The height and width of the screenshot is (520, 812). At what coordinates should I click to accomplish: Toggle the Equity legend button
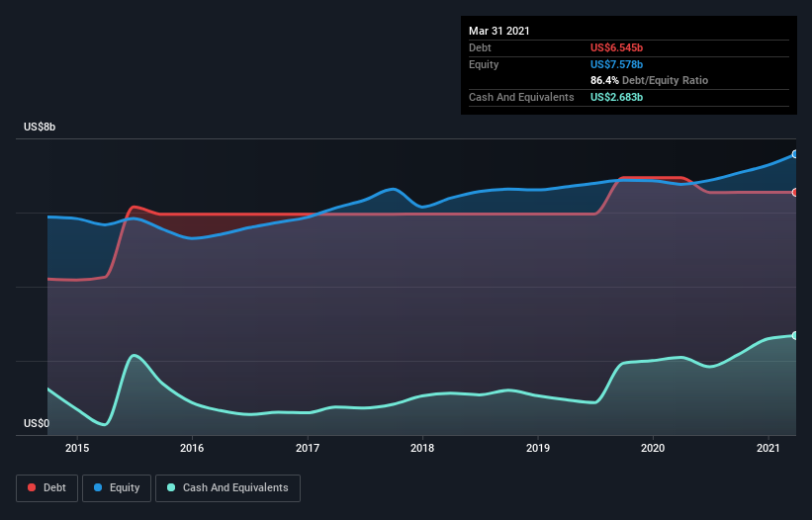pos(117,488)
